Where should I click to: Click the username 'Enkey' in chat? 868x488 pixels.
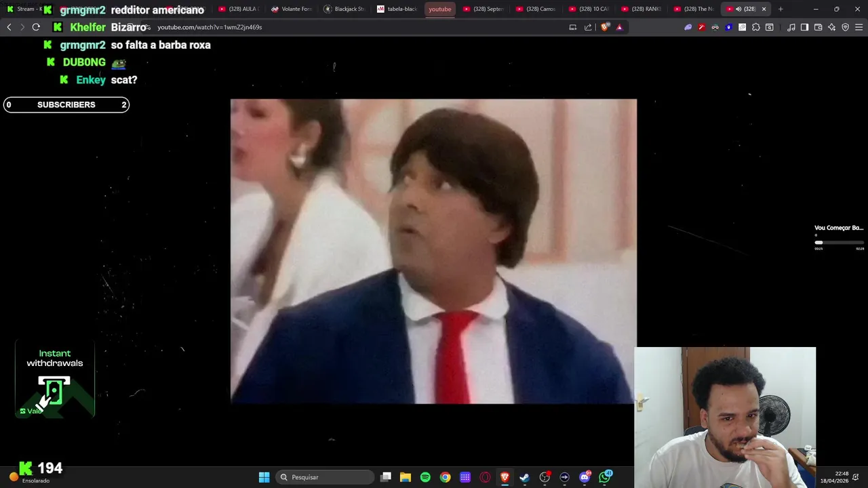click(x=91, y=79)
